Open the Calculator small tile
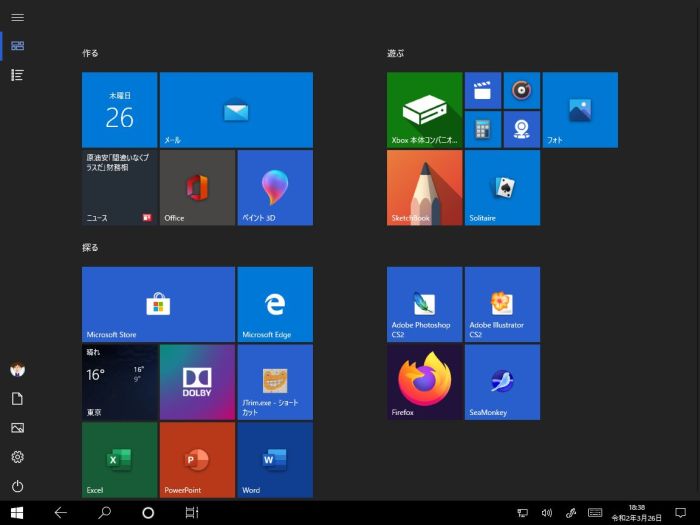Viewport: 700px width, 525px height. (x=483, y=129)
